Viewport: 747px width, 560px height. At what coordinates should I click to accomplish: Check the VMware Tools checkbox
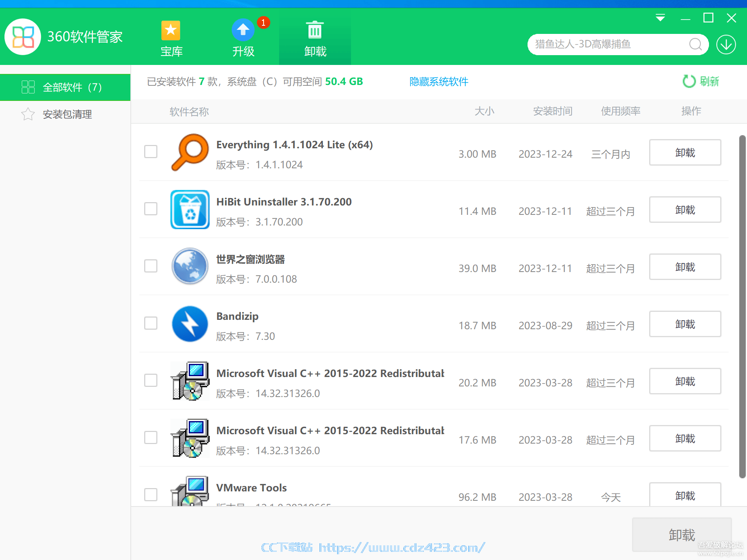tap(151, 495)
